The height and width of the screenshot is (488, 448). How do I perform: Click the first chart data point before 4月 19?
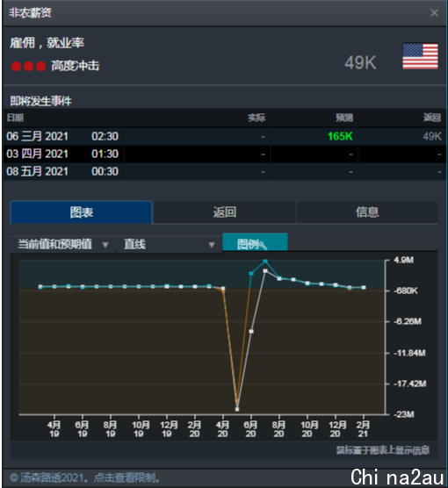click(x=40, y=287)
